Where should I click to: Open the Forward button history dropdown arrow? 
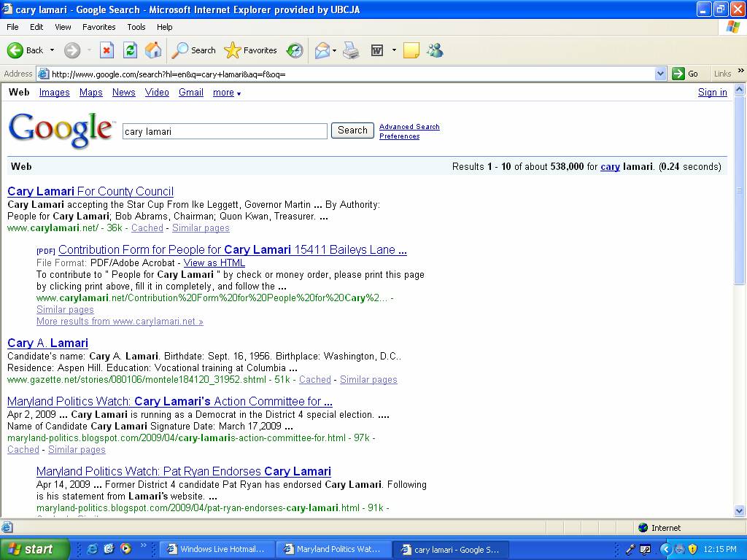[89, 50]
